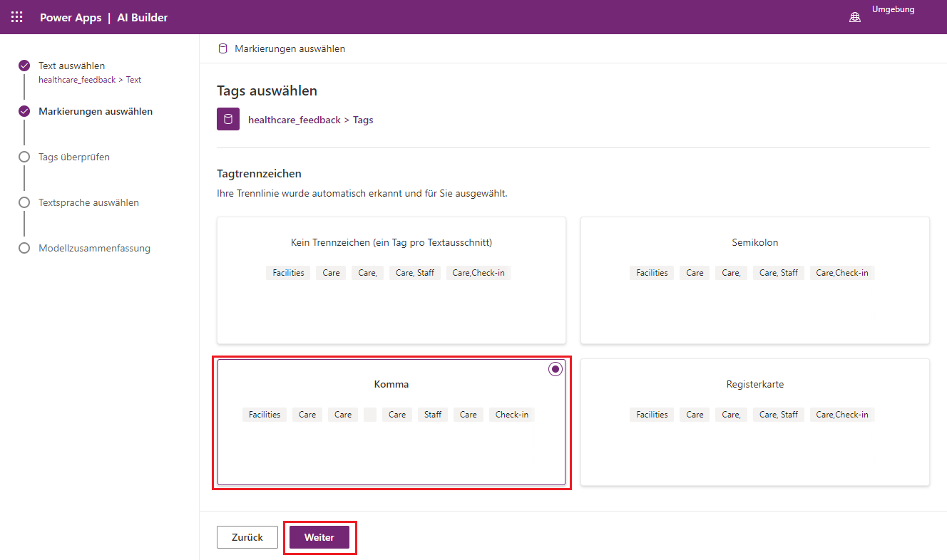Click the purple healthcare_feedback table icon
The width and height of the screenshot is (947, 560).
tap(228, 120)
